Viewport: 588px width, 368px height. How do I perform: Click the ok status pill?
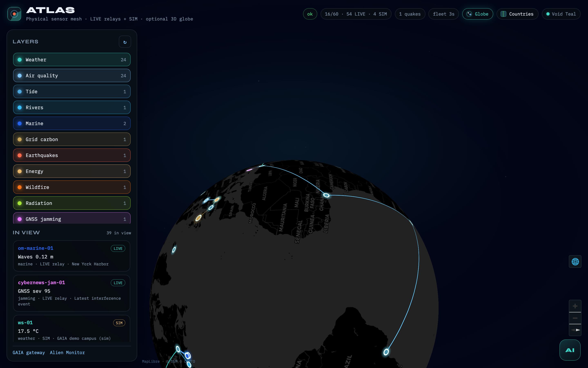(x=310, y=14)
